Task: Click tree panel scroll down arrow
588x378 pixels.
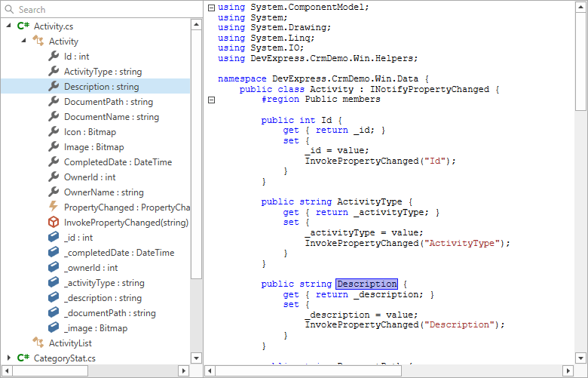Action: pos(196,358)
